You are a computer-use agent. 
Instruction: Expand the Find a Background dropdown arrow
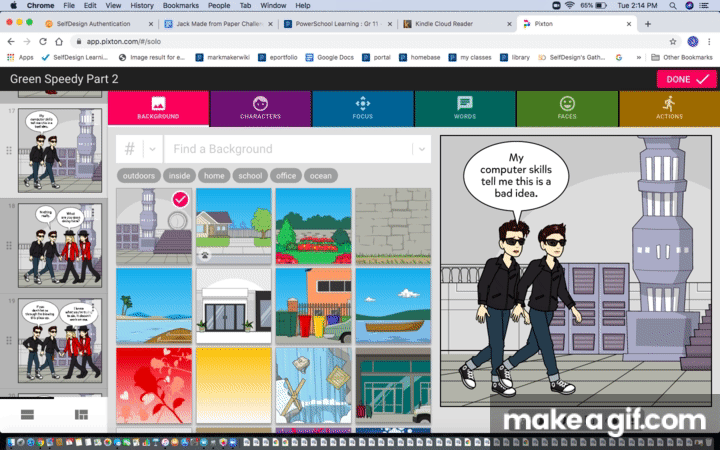pyautogui.click(x=422, y=149)
